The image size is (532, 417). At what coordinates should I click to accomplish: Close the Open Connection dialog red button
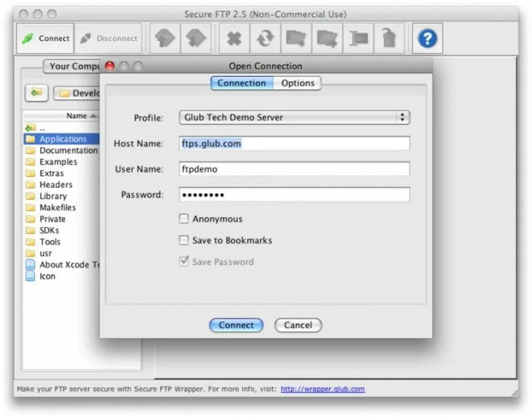coord(110,66)
